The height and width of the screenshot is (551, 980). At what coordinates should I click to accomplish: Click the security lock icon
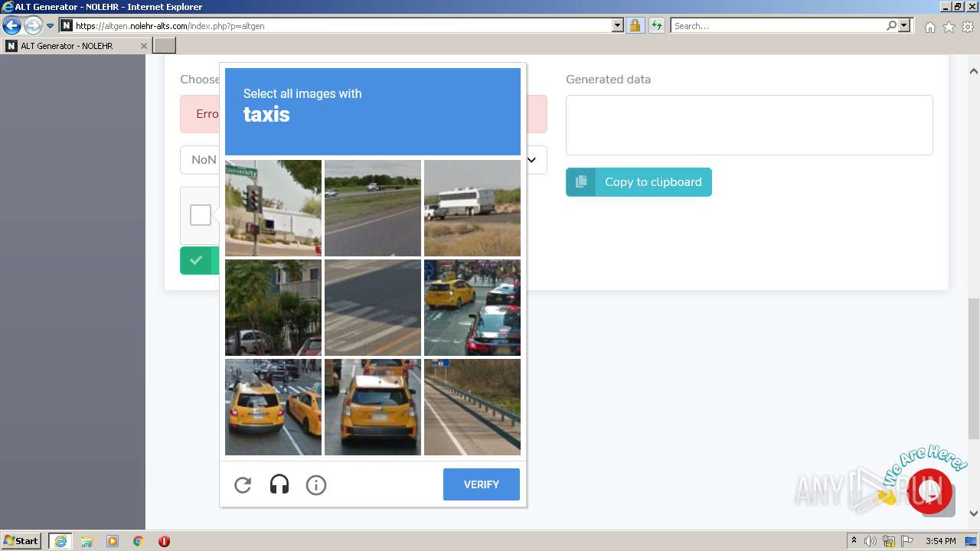click(x=635, y=26)
